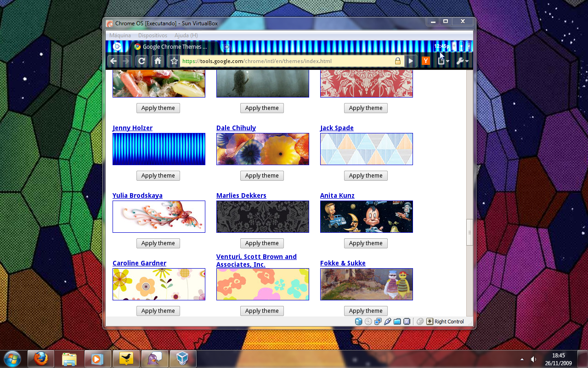Open Pidgin messenger from taskbar
588x368 pixels.
pyautogui.click(x=155, y=359)
